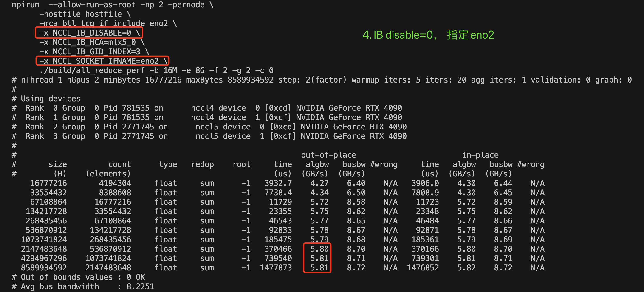Click the 'busbw' header under out-of-place
This screenshot has width=644, height=292.
pyautogui.click(x=353, y=165)
